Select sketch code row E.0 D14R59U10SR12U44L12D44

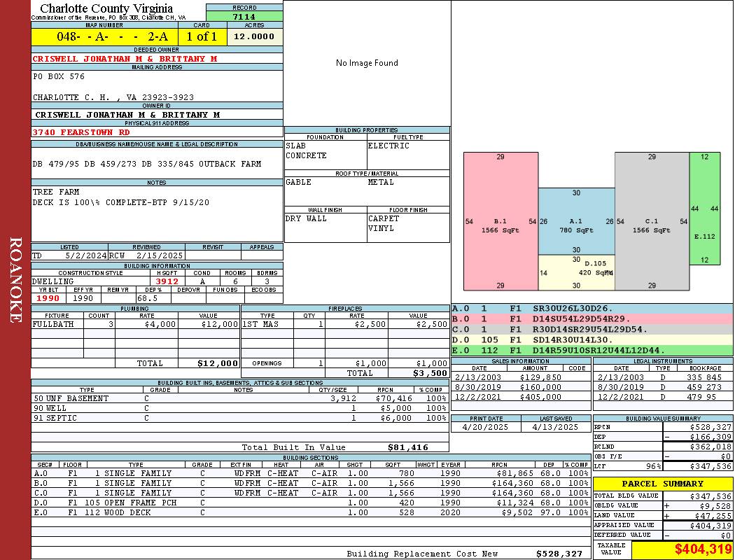[x=592, y=350]
